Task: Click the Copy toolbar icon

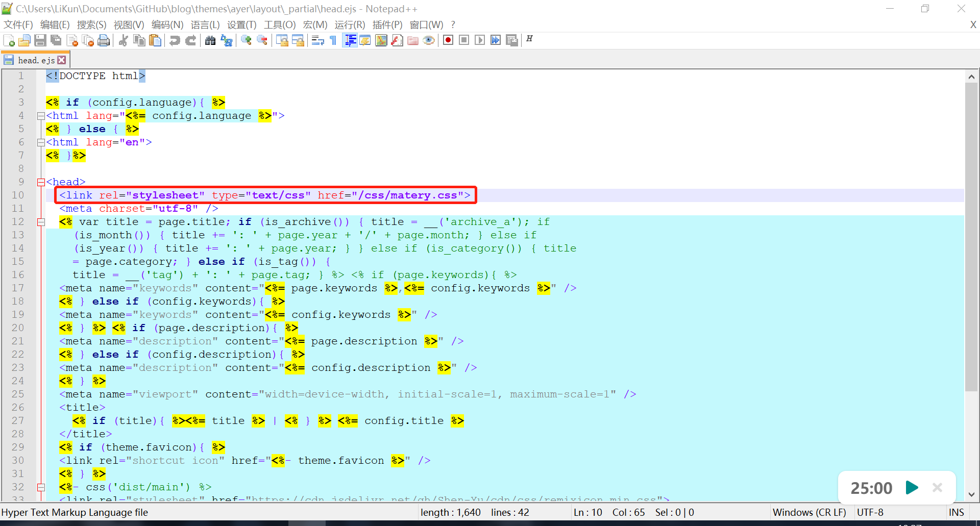Action: pyautogui.click(x=139, y=40)
